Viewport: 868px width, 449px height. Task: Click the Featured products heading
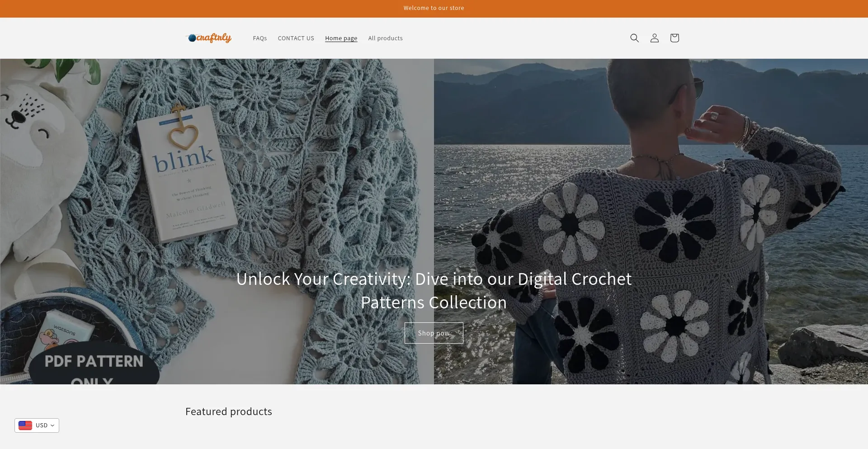pos(228,411)
